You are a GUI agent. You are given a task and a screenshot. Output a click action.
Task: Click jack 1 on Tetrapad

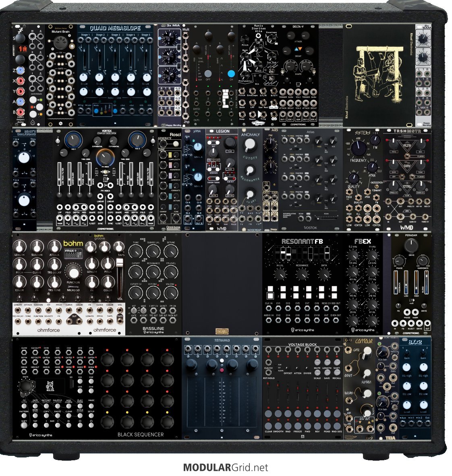click(188, 349)
